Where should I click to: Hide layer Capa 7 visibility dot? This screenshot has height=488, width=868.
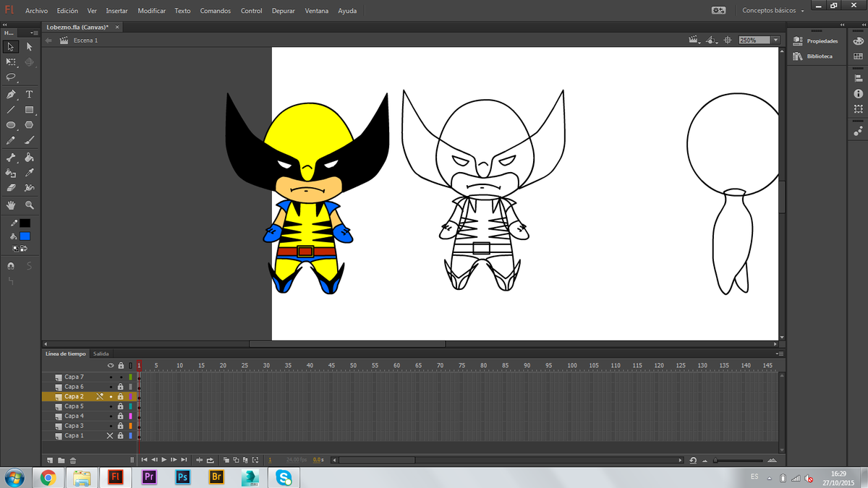(x=111, y=377)
